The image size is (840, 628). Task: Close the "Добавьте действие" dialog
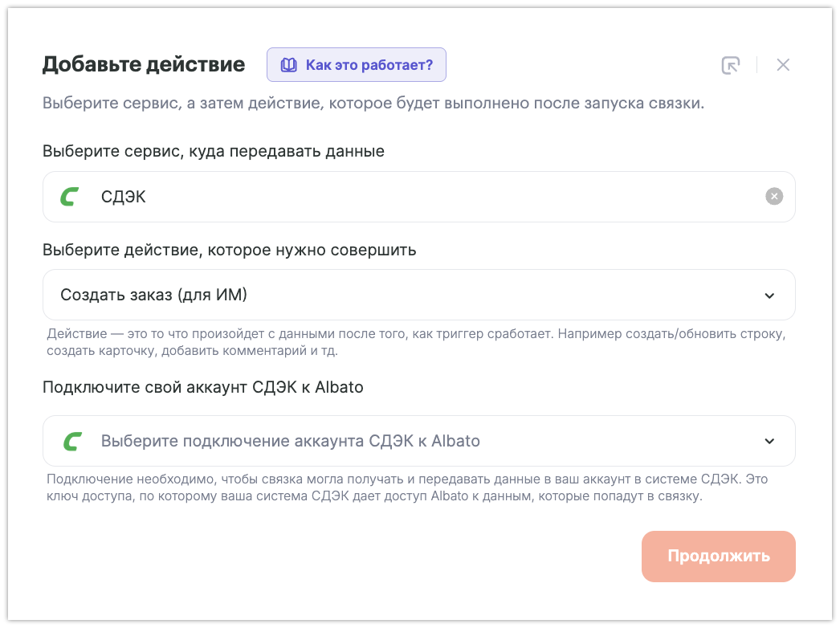coord(783,65)
